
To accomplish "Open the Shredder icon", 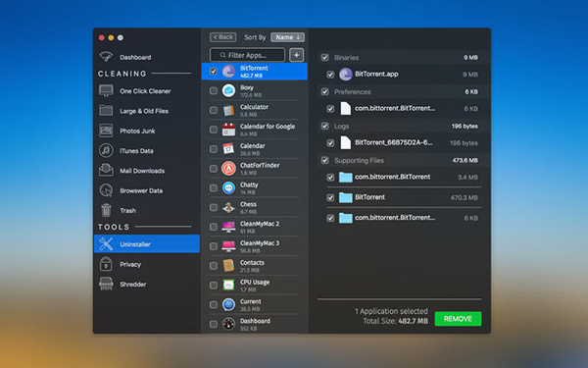I will 106,284.
